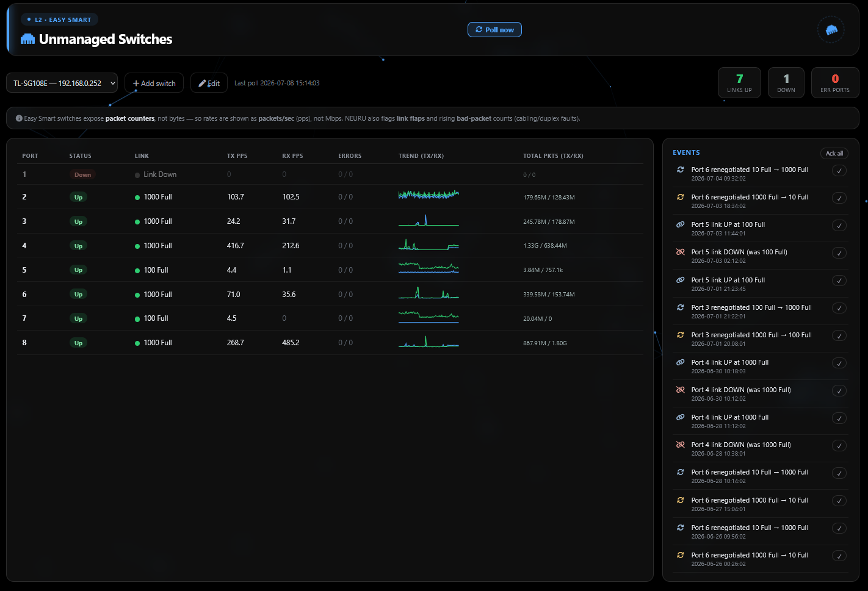Acknowledge Port 4 link DOWN event 2026-06-30 10:12:02
868x591 pixels.
coord(839,391)
